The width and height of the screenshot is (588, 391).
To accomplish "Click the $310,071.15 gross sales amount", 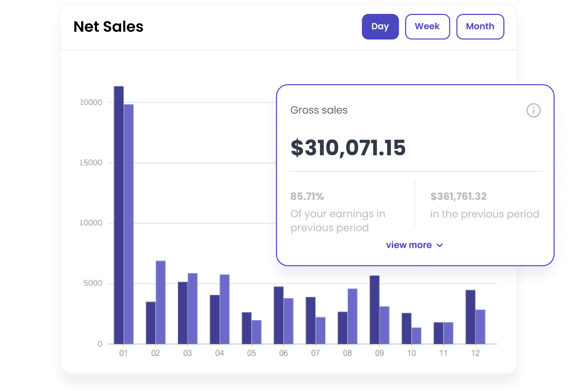I will coord(348,148).
